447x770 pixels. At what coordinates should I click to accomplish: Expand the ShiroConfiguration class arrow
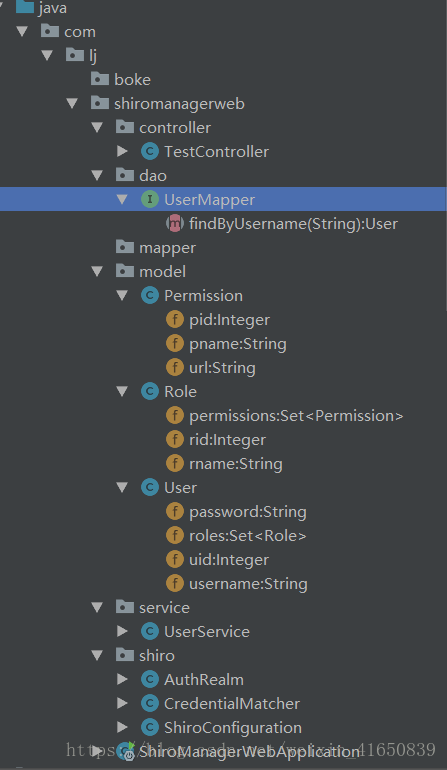click(122, 728)
